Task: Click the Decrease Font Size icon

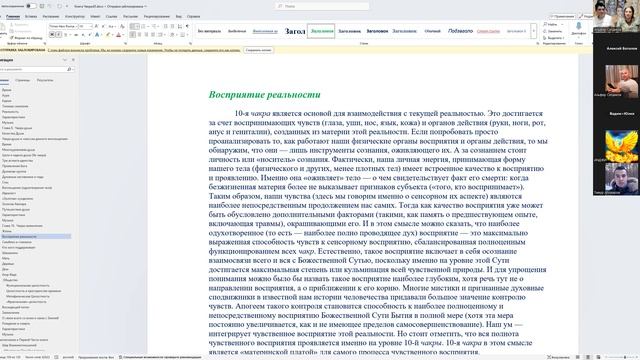Action: (x=103, y=26)
